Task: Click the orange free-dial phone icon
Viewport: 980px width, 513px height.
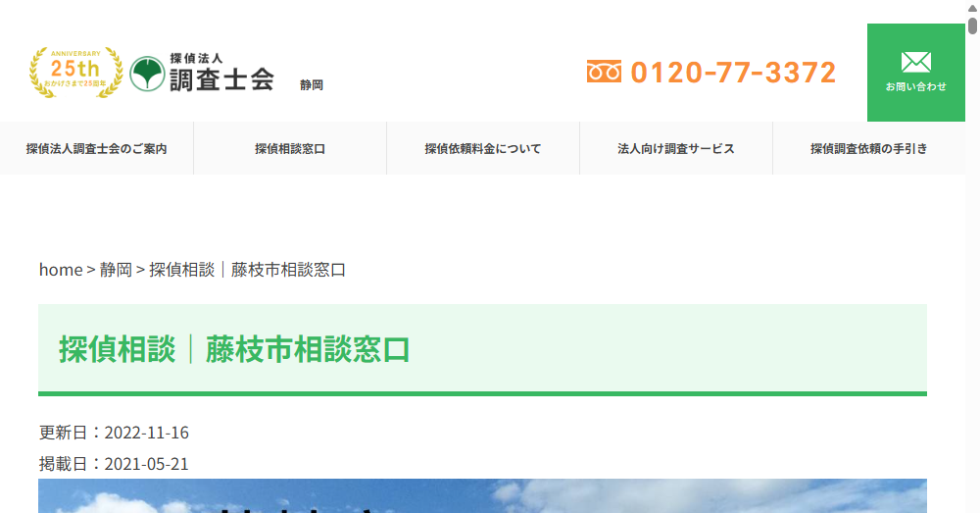Action: pos(604,72)
